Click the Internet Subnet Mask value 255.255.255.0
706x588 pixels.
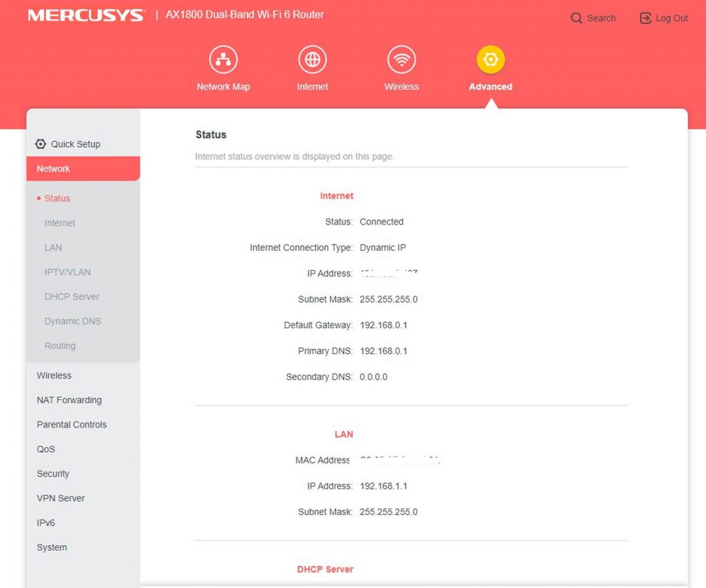389,299
